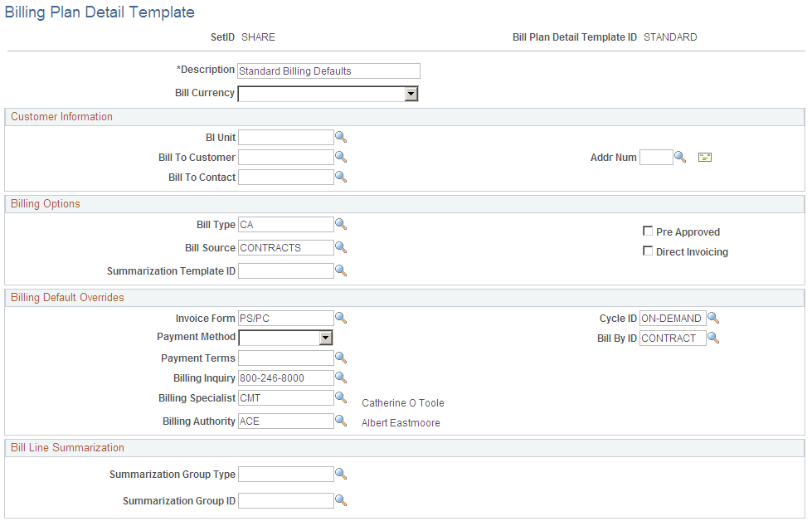Click inside the Description field
The image size is (812, 526).
click(x=328, y=71)
